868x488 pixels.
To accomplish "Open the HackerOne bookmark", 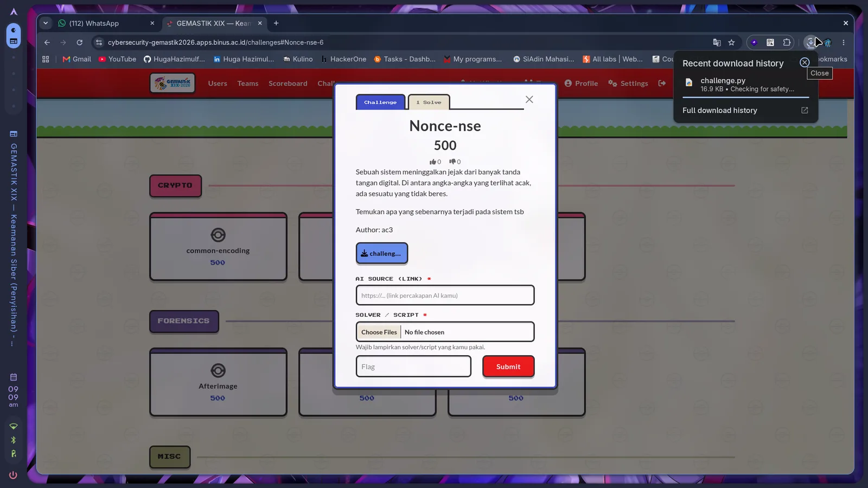I will tap(343, 59).
